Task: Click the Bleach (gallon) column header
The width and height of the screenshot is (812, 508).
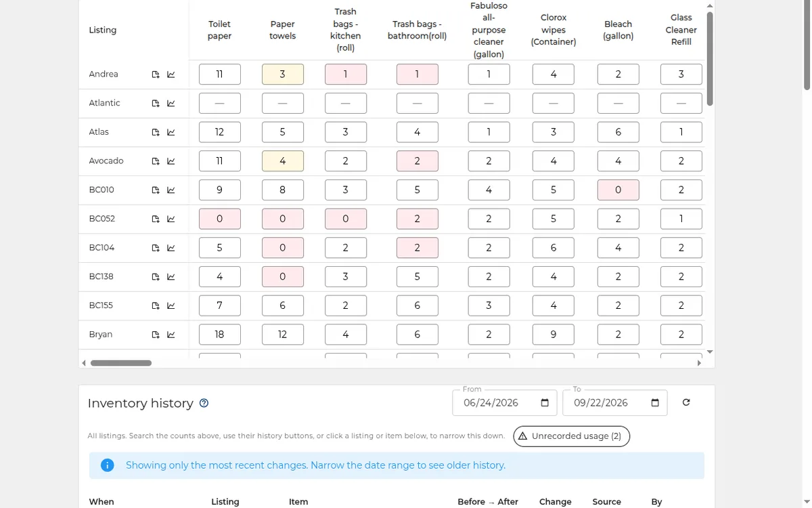Action: [x=618, y=30]
